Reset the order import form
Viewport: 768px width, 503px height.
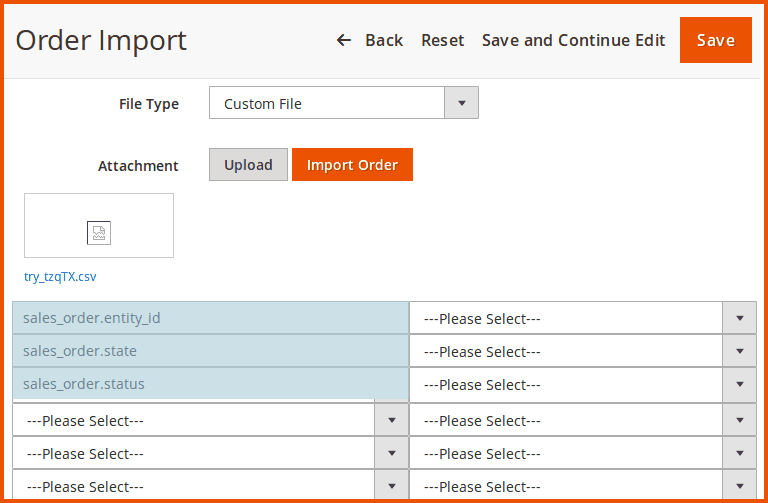coord(443,40)
